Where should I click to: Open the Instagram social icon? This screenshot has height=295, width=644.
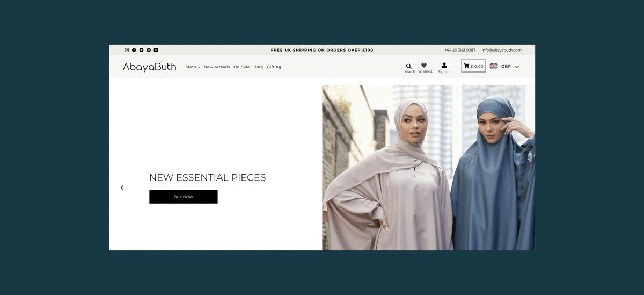click(x=127, y=50)
